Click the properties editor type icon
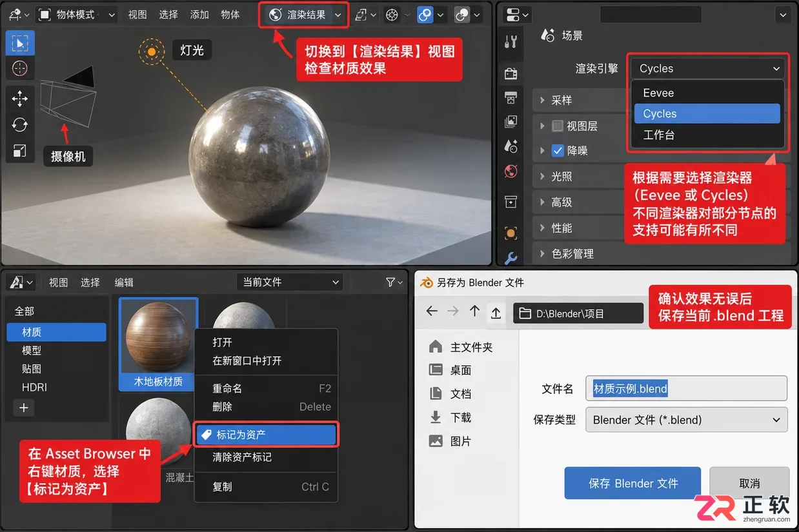 point(516,14)
